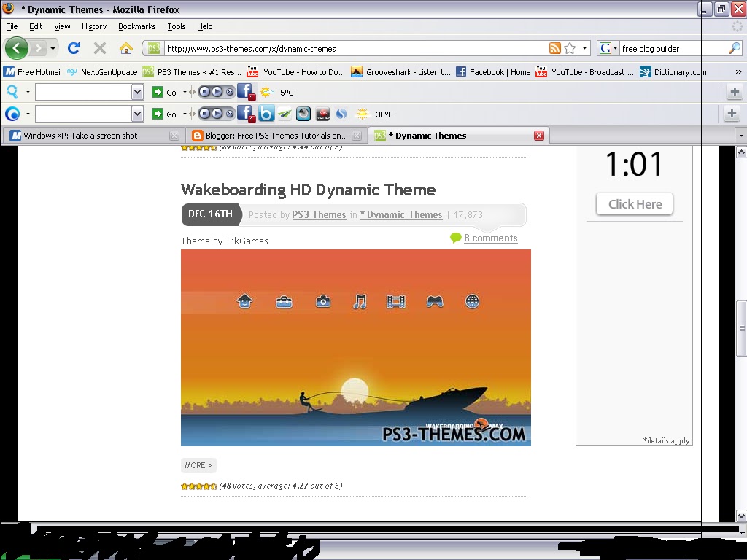Open the Dictionary.com bookmark

[x=673, y=72]
